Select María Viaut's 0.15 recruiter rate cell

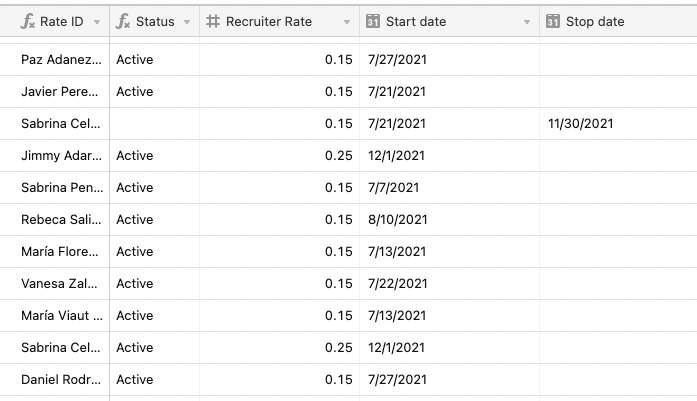click(x=280, y=316)
